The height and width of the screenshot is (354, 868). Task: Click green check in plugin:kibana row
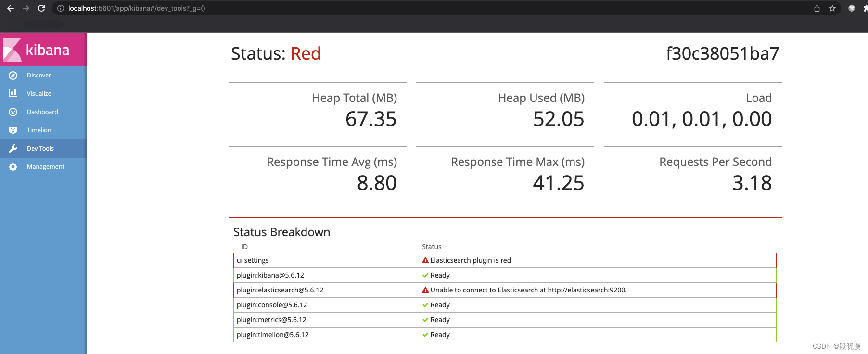pos(425,275)
